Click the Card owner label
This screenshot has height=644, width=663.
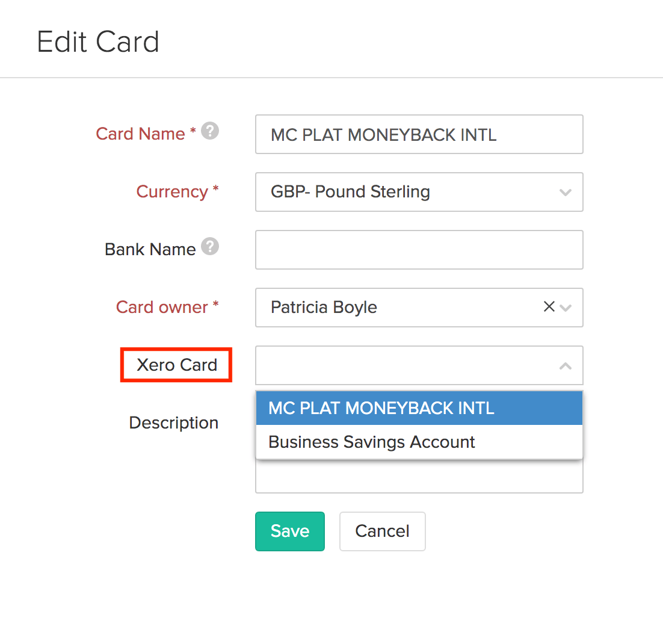click(x=162, y=307)
